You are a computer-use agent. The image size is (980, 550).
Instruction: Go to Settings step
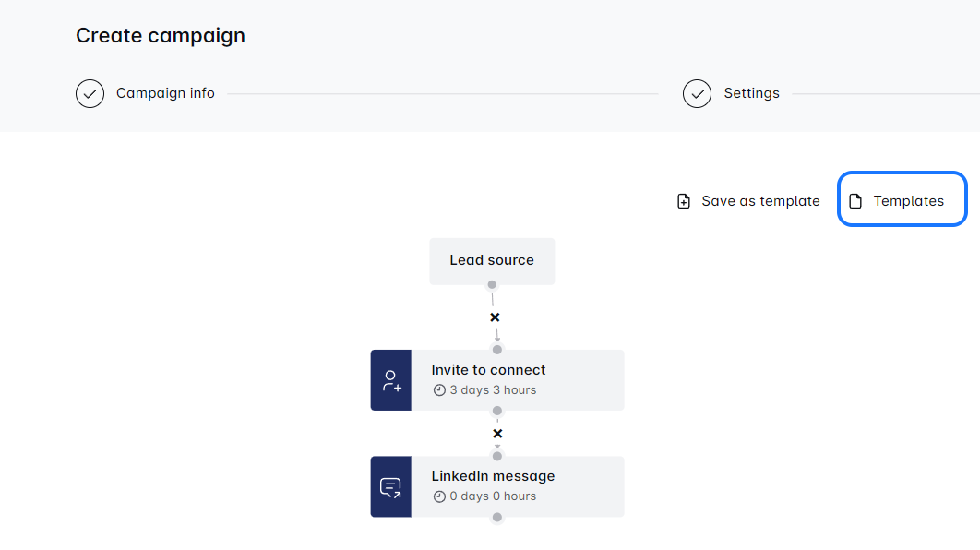pyautogui.click(x=751, y=93)
